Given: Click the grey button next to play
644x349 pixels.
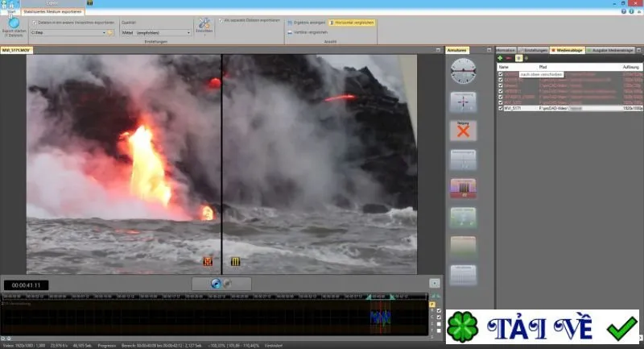Looking at the screenshot, I should [x=227, y=283].
